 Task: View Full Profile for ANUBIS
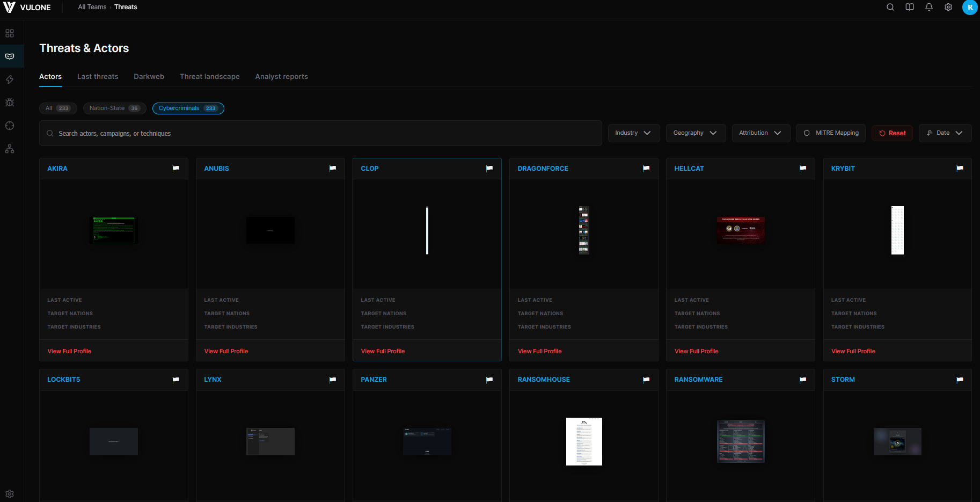(x=226, y=351)
